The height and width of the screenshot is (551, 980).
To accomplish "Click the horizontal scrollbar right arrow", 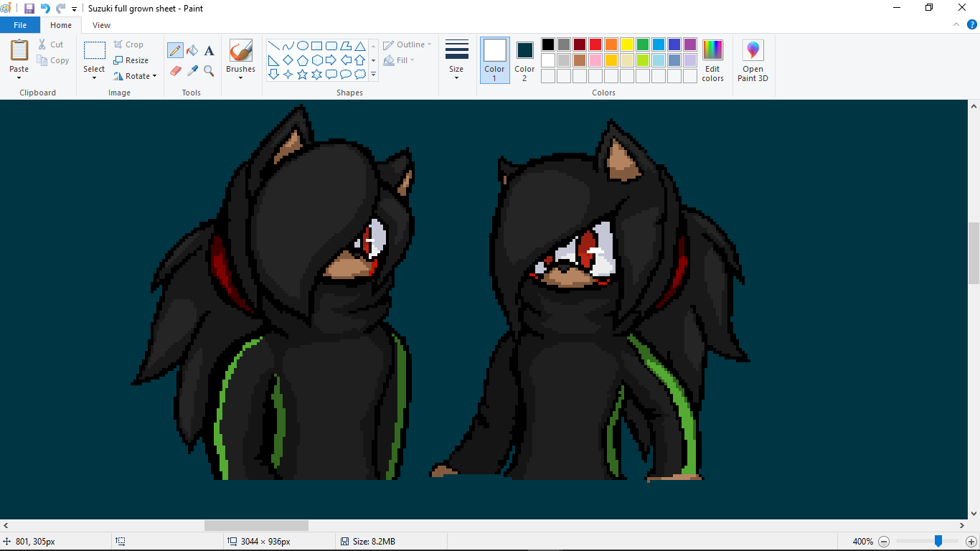I will [x=962, y=526].
